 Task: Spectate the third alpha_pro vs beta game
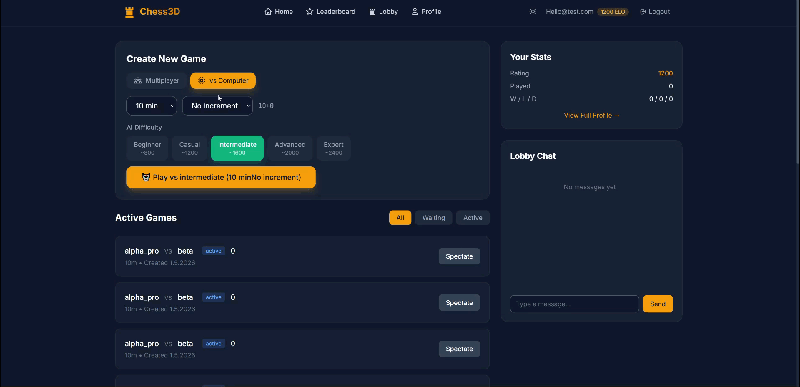[459, 349]
